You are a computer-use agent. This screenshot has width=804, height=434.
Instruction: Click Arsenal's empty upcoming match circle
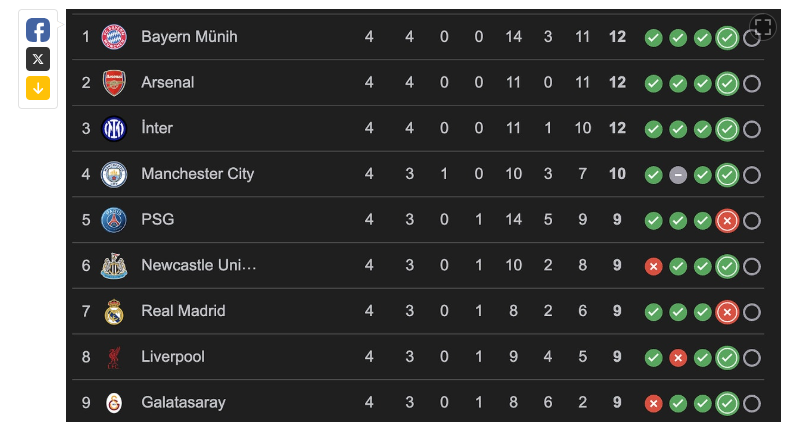coord(752,84)
